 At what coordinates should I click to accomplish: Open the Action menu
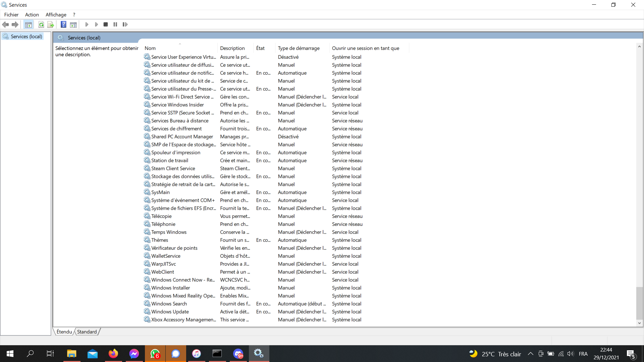(32, 15)
